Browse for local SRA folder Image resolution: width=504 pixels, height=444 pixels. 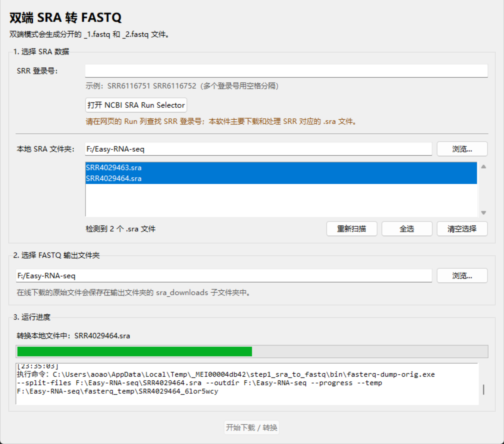pos(462,149)
